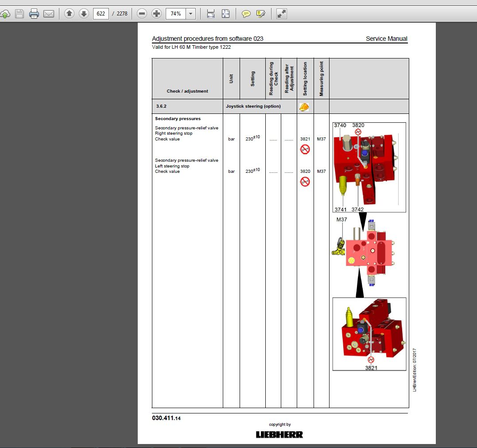The height and width of the screenshot is (448, 477).
Task: Click the hard hat icon in row 3.6.2
Action: [304, 107]
